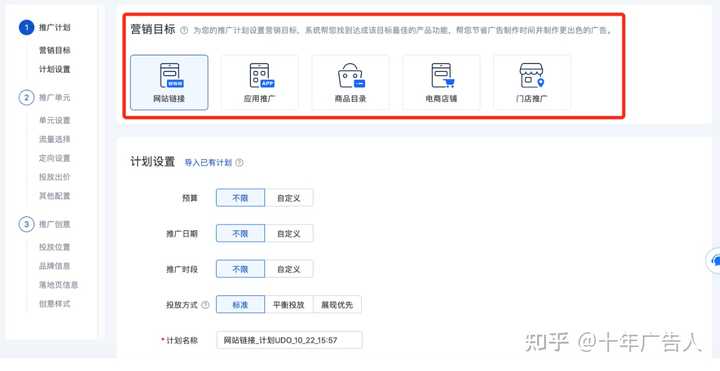Click the 计划名称 text field
This screenshot has height=371, width=720.
pos(289,340)
